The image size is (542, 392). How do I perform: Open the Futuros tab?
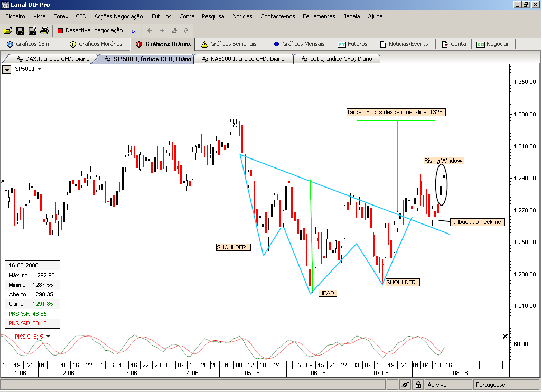point(352,44)
